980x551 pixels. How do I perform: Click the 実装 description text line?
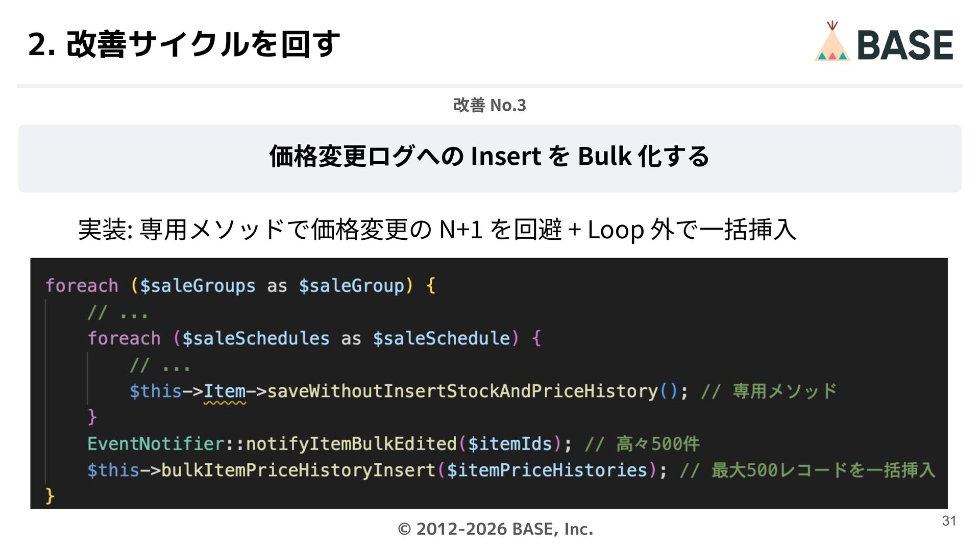pos(437,230)
